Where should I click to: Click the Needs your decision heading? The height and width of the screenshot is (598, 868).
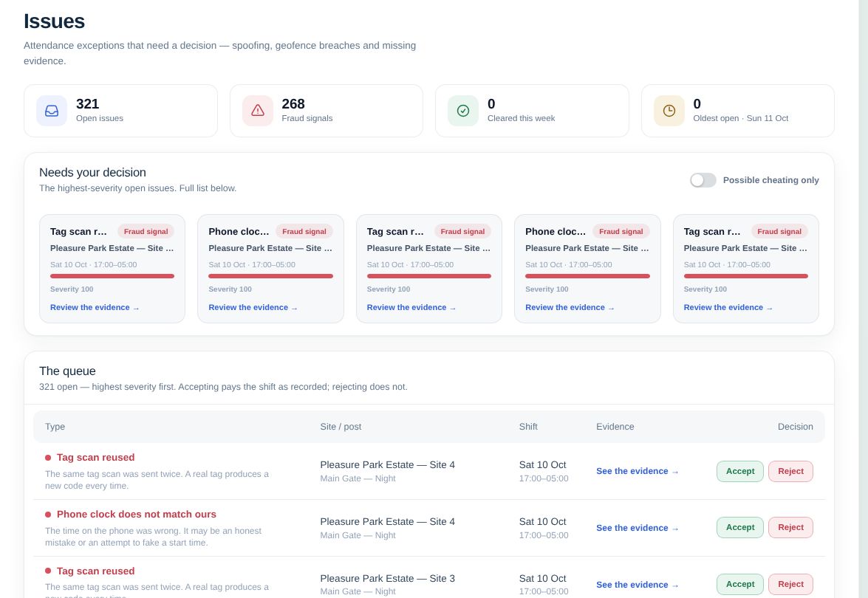point(92,173)
